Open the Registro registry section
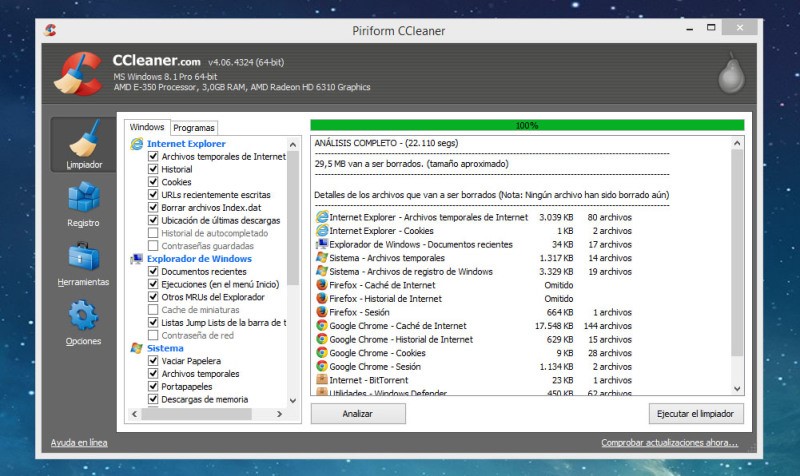The image size is (800, 476). 83,204
